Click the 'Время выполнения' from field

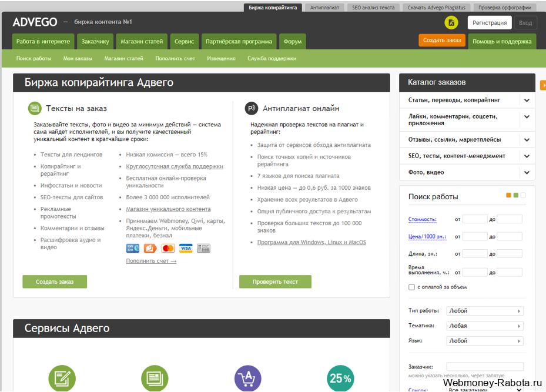(475, 272)
